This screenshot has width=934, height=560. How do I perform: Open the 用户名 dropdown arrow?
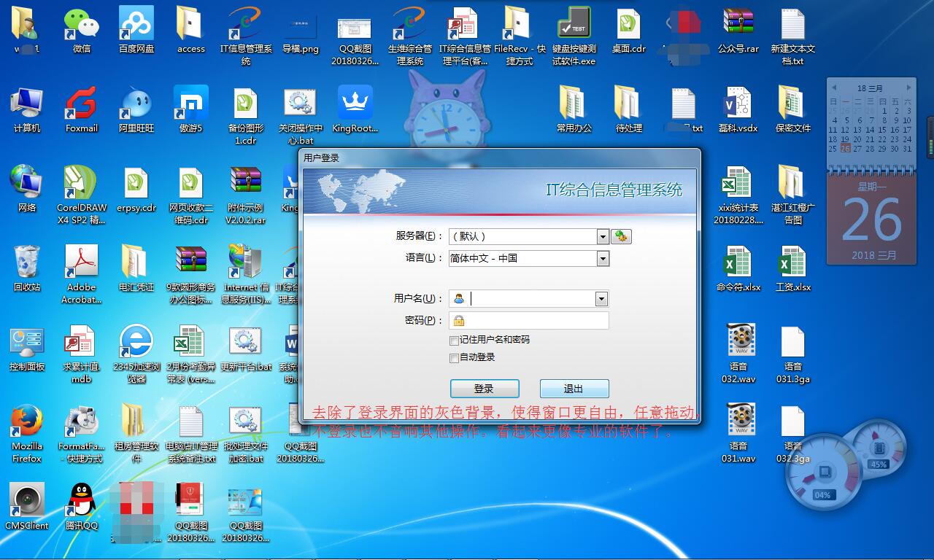pyautogui.click(x=601, y=299)
